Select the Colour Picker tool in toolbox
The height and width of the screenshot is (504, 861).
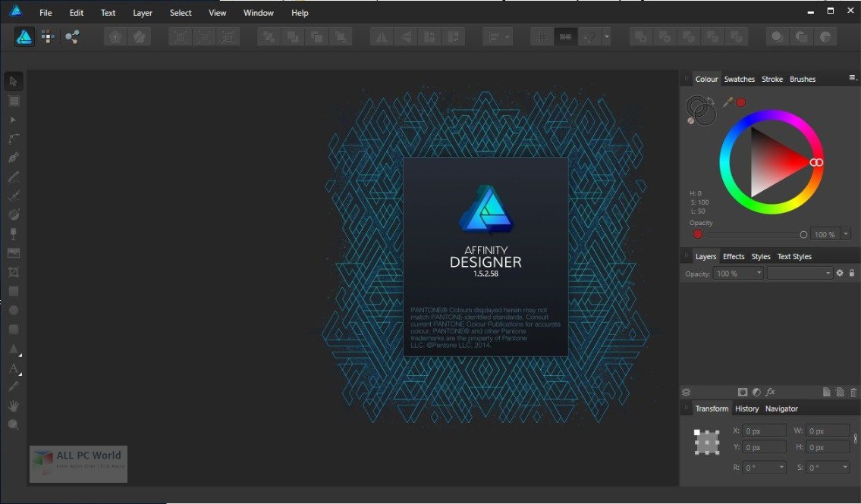tap(14, 387)
